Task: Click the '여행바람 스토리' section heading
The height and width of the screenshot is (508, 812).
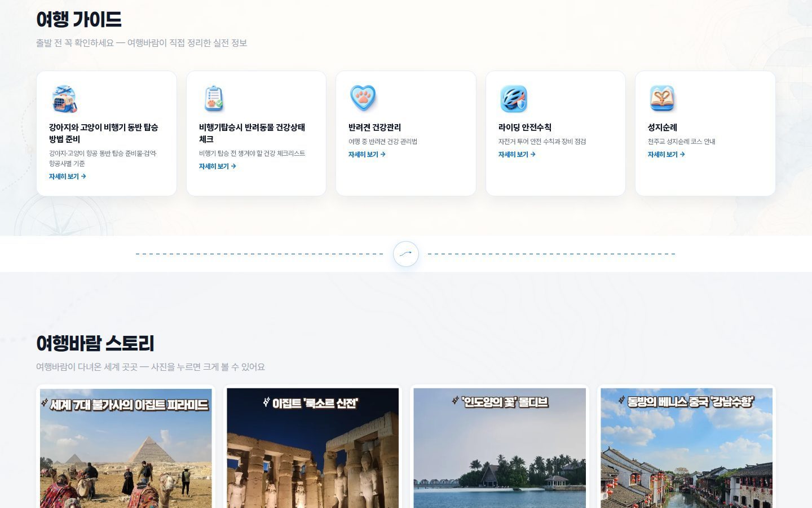Action: [x=95, y=343]
